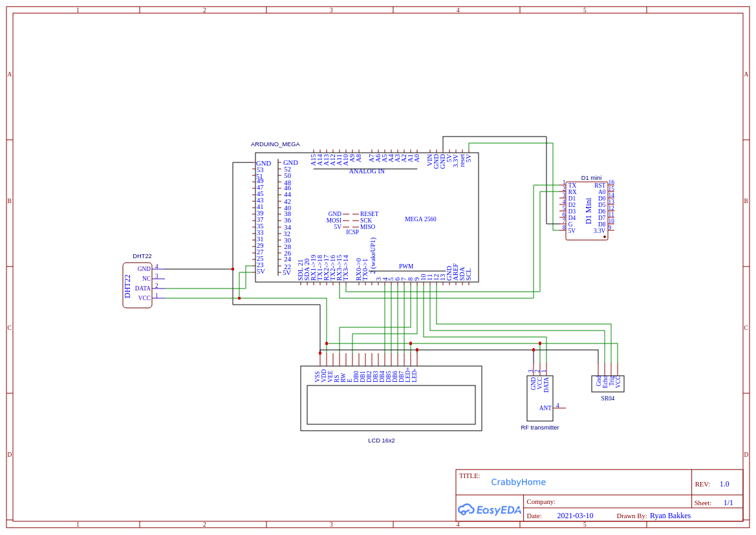Click pin 52 on the Mega

click(x=287, y=169)
